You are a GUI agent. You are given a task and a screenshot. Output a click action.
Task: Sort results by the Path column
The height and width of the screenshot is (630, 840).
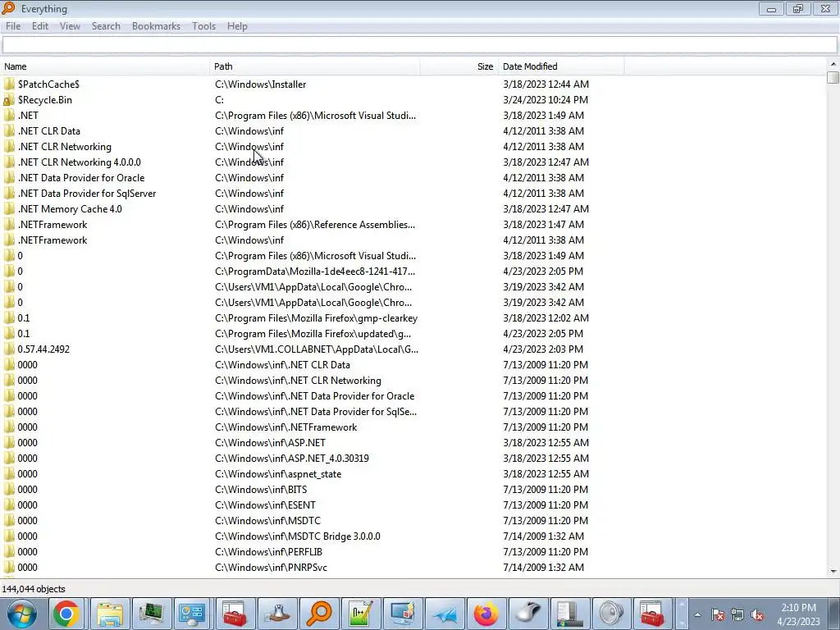point(315,66)
